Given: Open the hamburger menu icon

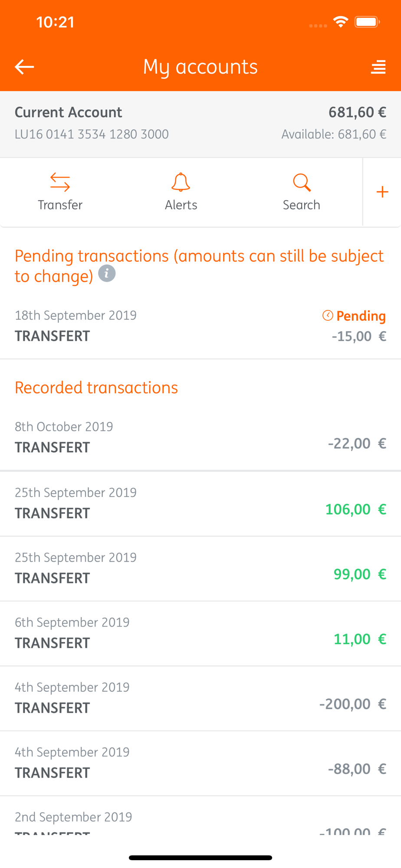Looking at the screenshot, I should pyautogui.click(x=378, y=67).
